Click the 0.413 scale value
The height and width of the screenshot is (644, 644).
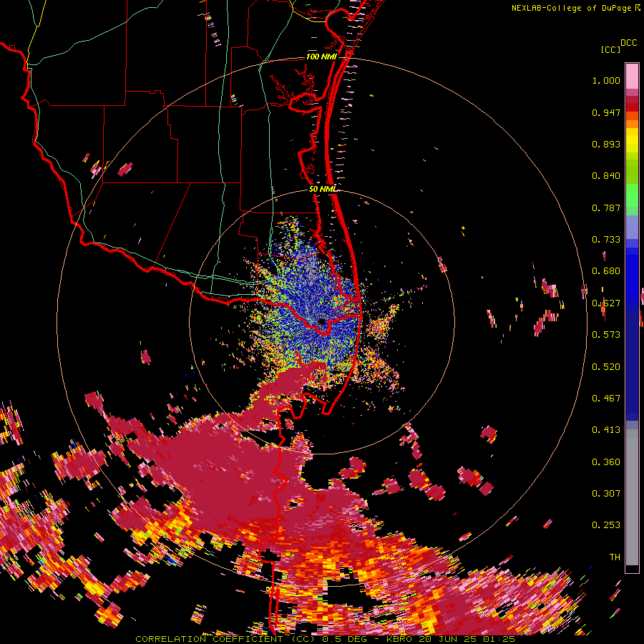[x=606, y=430]
